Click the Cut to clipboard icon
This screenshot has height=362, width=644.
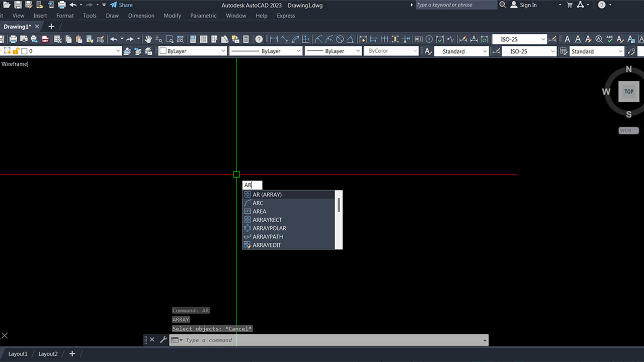click(58, 39)
